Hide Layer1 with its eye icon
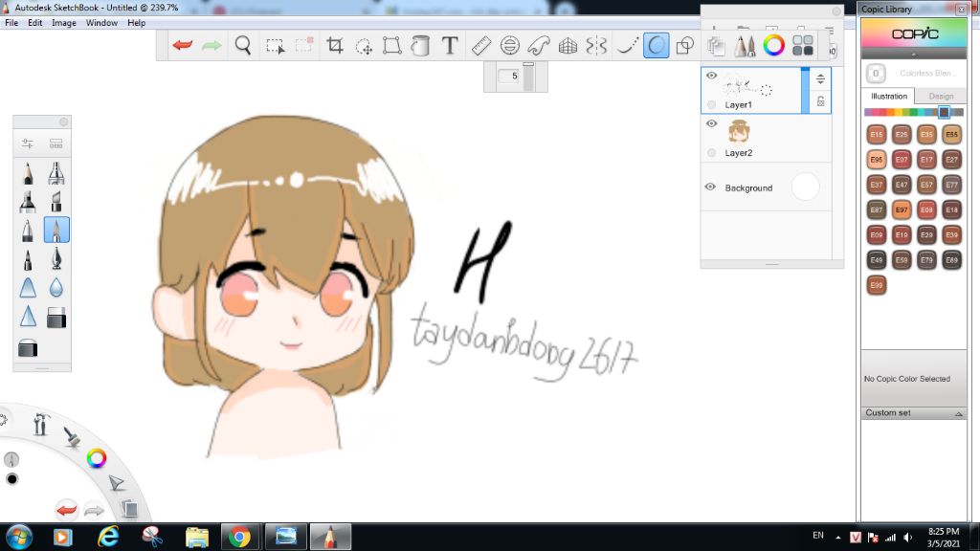Viewport: 980px width, 551px height. (x=711, y=76)
